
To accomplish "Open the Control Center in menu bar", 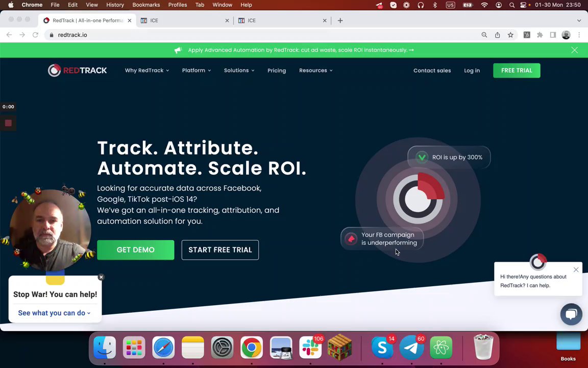I will pyautogui.click(x=524, y=5).
